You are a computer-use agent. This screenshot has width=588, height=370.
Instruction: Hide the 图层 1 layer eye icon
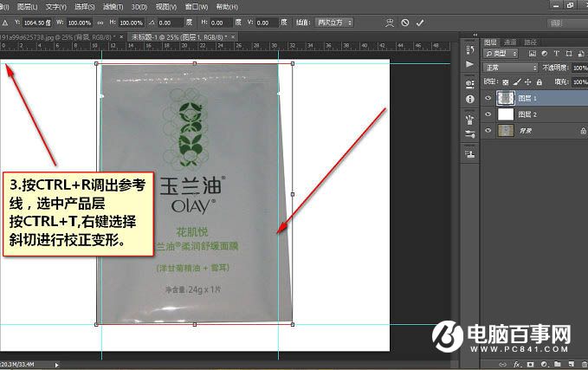[x=488, y=98]
